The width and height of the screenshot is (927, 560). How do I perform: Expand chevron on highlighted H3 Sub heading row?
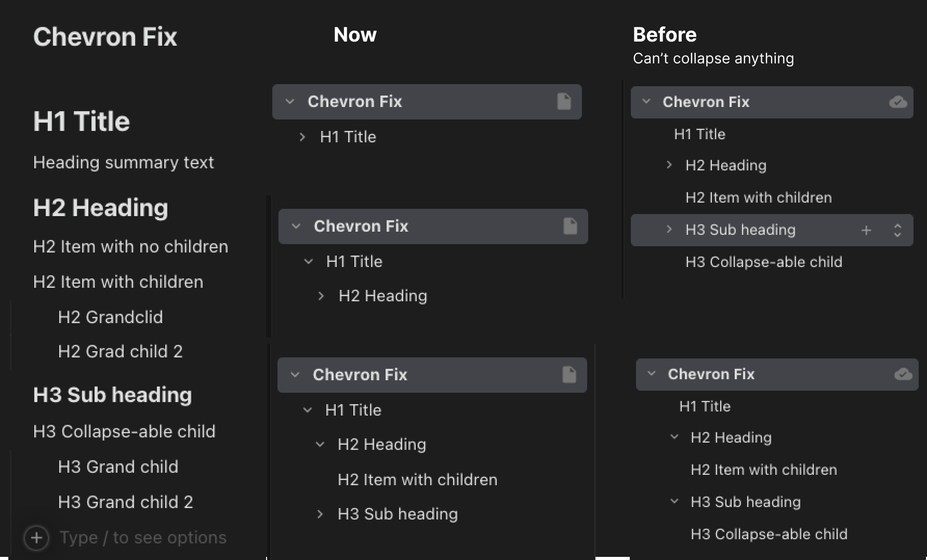tap(669, 230)
